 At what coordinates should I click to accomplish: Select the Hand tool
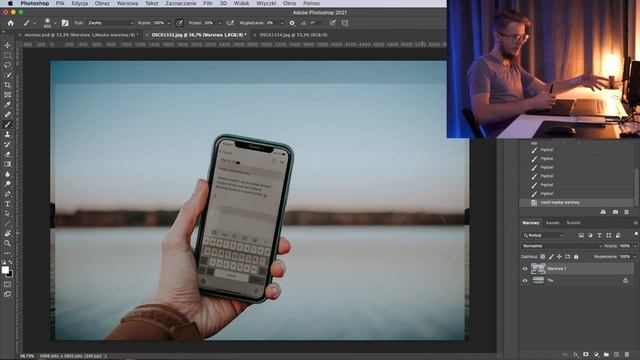pyautogui.click(x=7, y=233)
